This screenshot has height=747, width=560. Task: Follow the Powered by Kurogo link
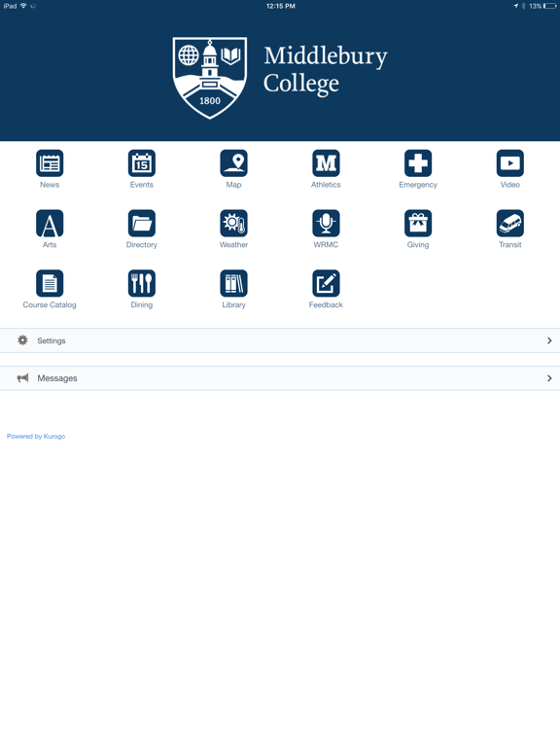(36, 436)
